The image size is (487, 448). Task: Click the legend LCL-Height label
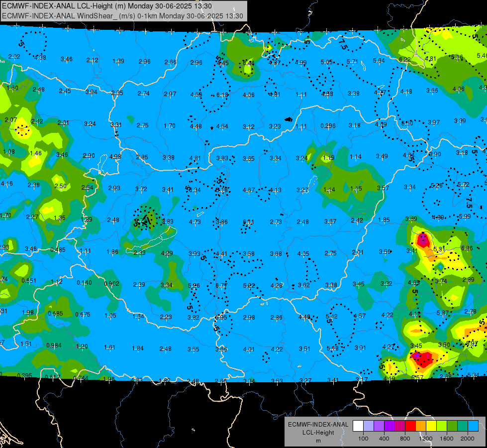318,433
